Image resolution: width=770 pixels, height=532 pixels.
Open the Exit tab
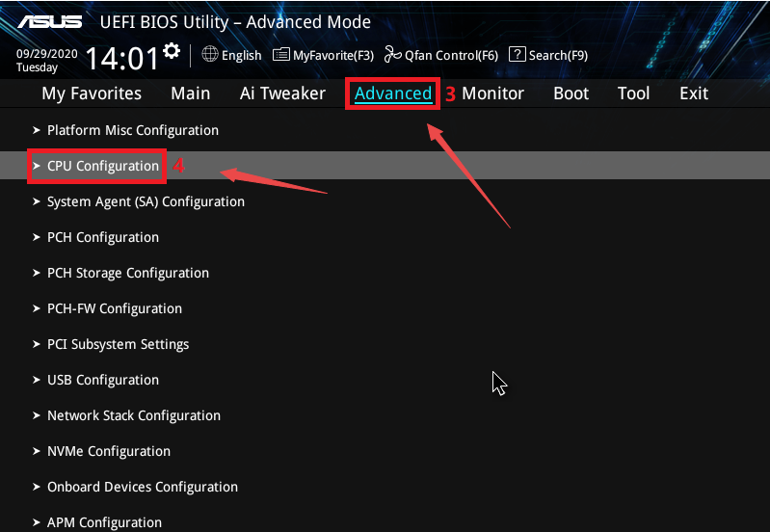point(694,93)
